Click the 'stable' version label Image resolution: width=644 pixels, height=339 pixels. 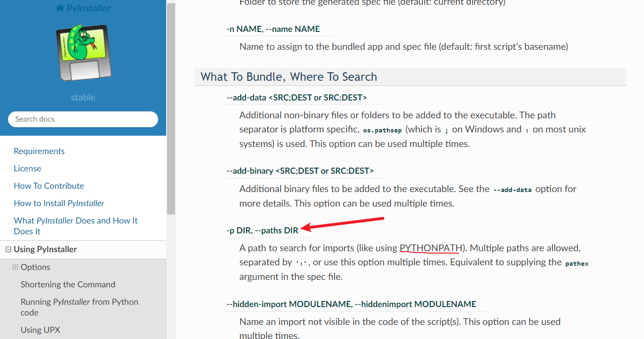[83, 98]
